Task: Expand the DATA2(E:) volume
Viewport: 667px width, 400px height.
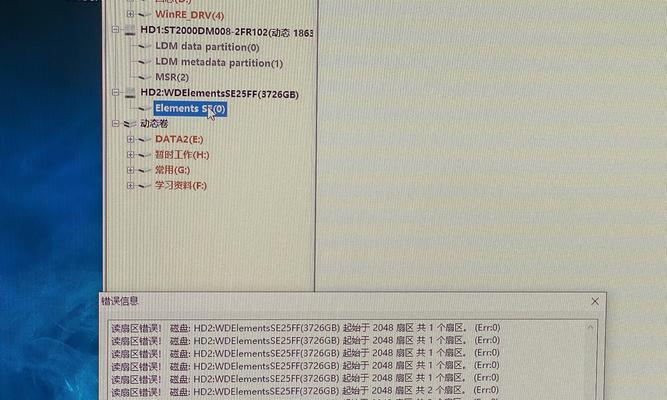Action: [131, 139]
